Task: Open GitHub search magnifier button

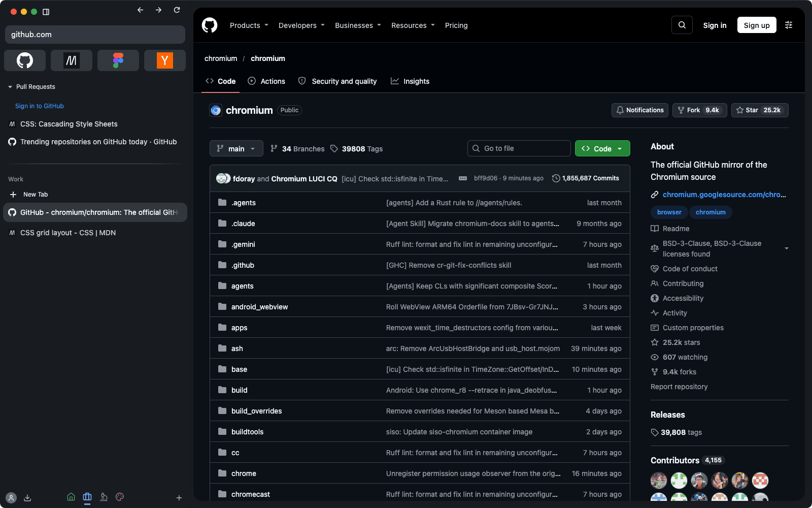Action: (682, 25)
